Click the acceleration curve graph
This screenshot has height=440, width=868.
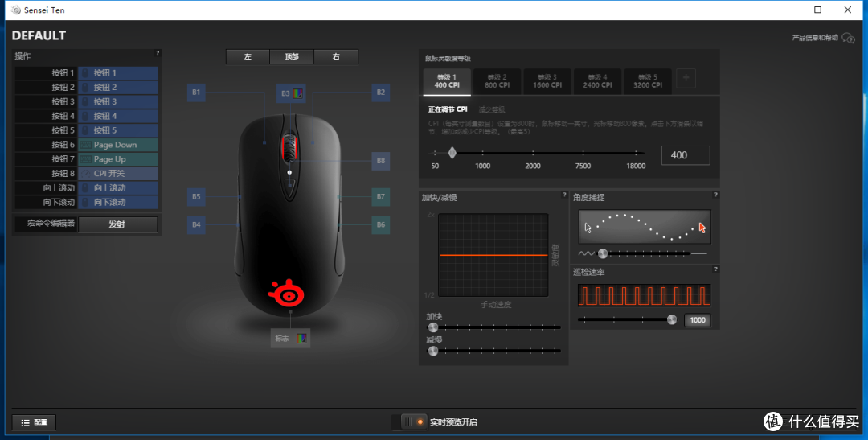(x=493, y=255)
